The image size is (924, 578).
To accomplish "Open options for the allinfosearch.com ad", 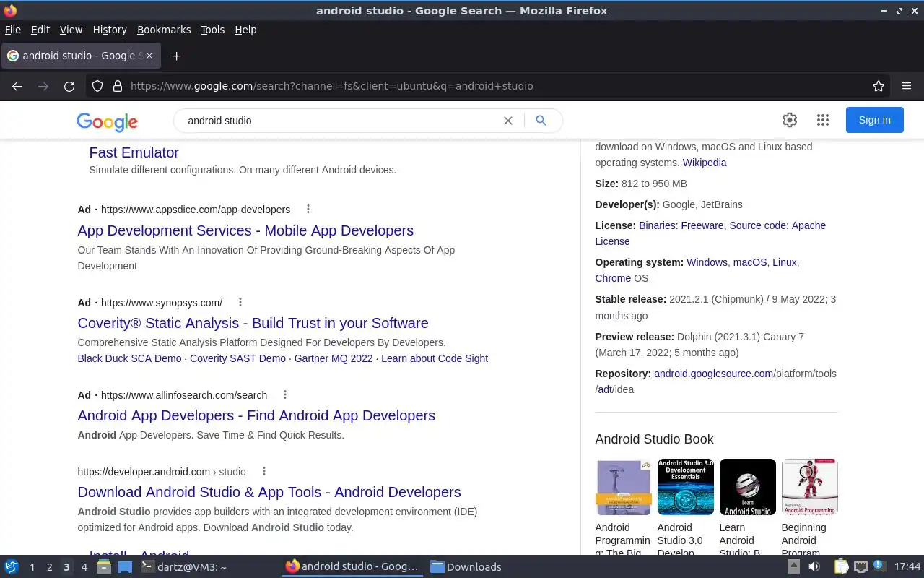I will coord(285,394).
